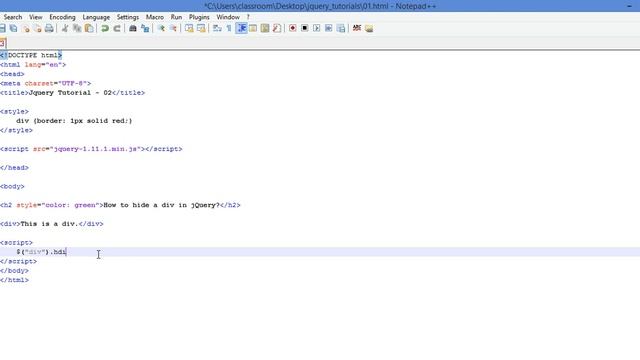Toggle word wrap toolbar button
640x360 pixels.
coord(217,28)
